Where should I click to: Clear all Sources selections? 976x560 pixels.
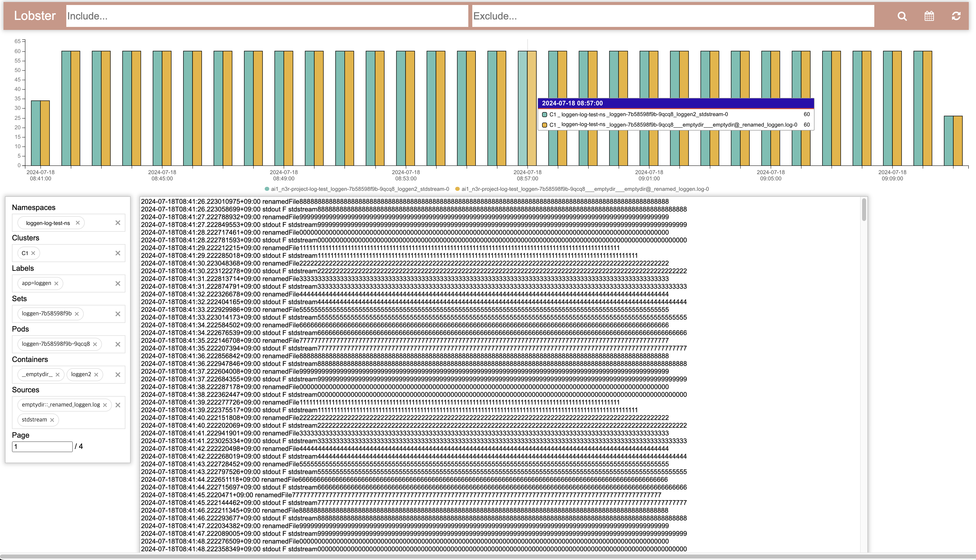coord(118,405)
